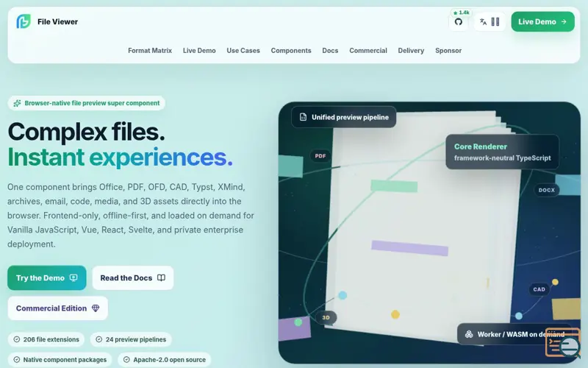Click the Live Demo arrow button in header
The image size is (588, 368).
tap(542, 22)
